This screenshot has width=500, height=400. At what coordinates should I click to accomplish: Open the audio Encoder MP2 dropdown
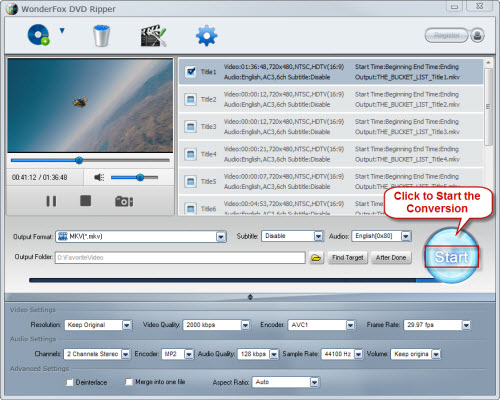click(x=189, y=354)
